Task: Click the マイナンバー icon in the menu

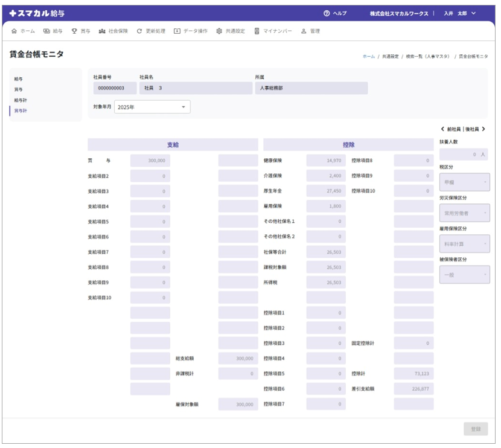Action: [x=257, y=31]
